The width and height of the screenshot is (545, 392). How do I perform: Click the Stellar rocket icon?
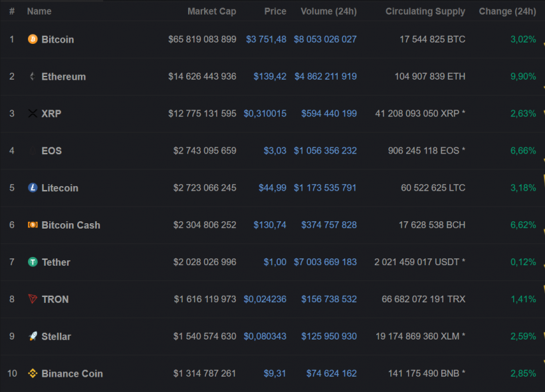pyautogui.click(x=33, y=337)
